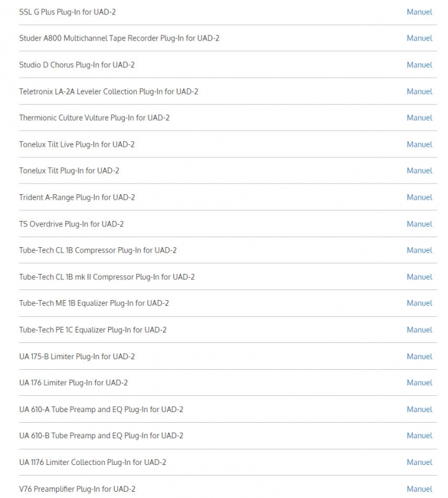
Task: Open Studer A800 Tape Recorder manual link
Action: point(419,39)
